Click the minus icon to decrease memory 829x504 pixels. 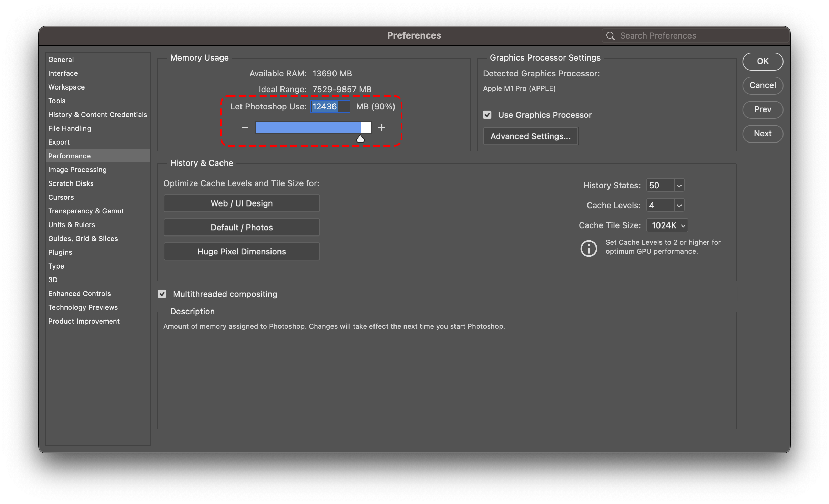pyautogui.click(x=245, y=127)
